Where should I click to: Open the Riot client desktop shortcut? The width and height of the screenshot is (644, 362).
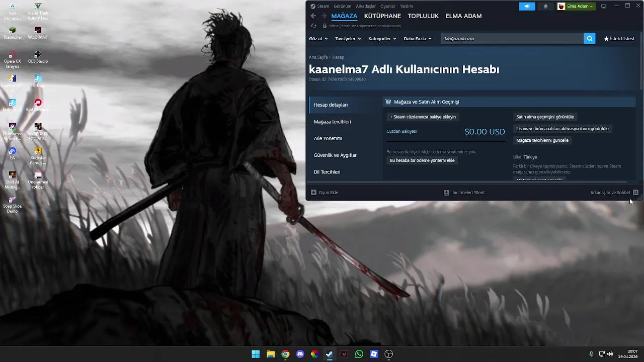pos(38,106)
